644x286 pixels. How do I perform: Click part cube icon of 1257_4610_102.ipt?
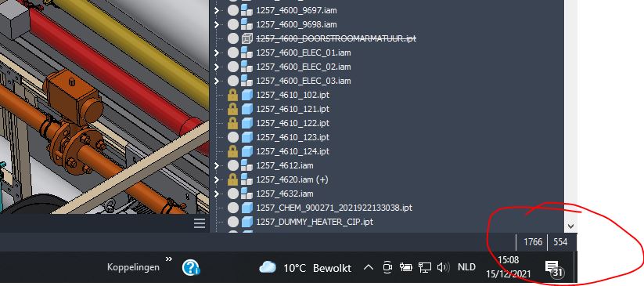tap(246, 95)
